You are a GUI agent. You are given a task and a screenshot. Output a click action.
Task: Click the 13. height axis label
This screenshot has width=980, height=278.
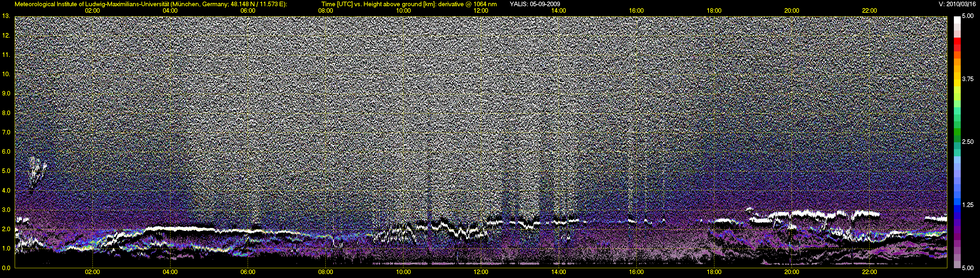point(6,16)
